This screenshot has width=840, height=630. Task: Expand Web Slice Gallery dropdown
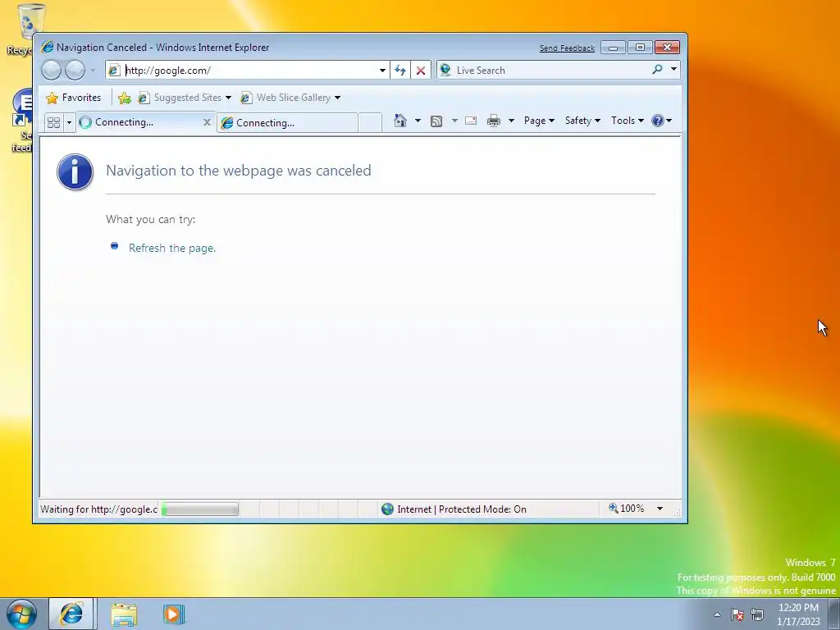point(337,98)
